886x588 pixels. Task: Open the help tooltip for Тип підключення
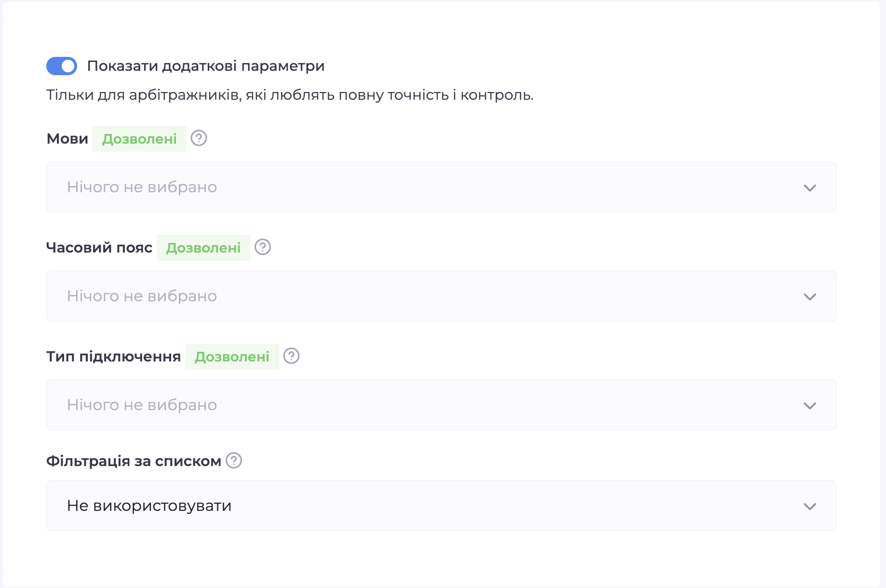point(292,356)
